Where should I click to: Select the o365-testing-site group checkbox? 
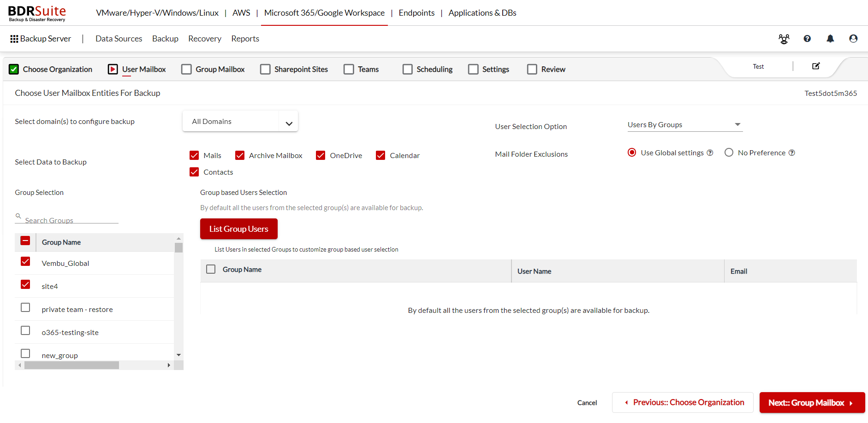click(25, 330)
